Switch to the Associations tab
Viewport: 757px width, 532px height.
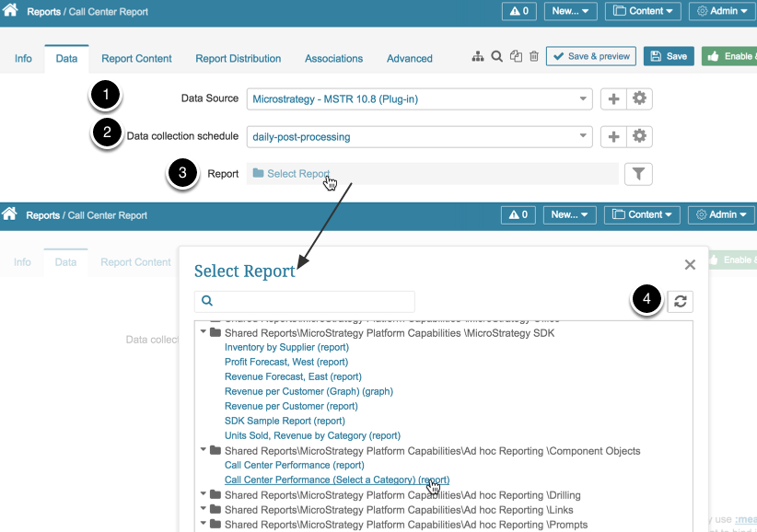click(333, 58)
